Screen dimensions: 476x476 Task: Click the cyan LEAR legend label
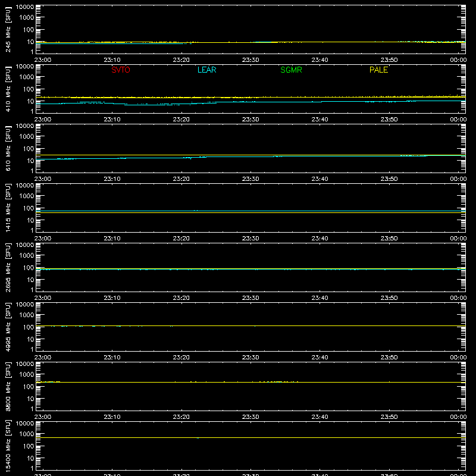[x=206, y=70]
